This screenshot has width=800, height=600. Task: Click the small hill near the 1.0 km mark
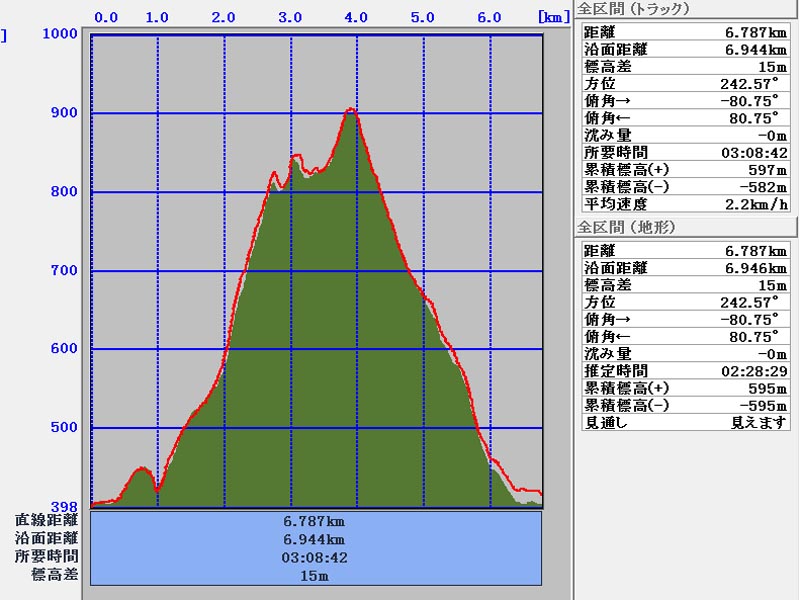click(142, 469)
